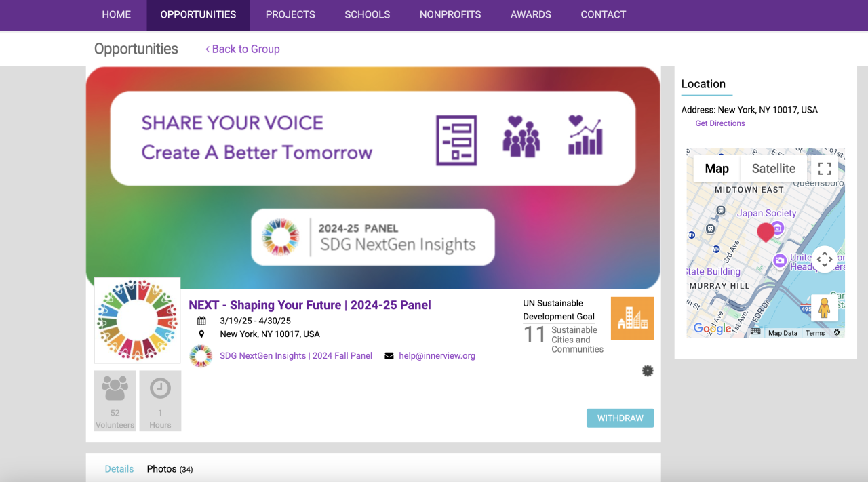This screenshot has height=482, width=868.
Task: Click the location pin icon beside the event address
Action: click(x=201, y=334)
